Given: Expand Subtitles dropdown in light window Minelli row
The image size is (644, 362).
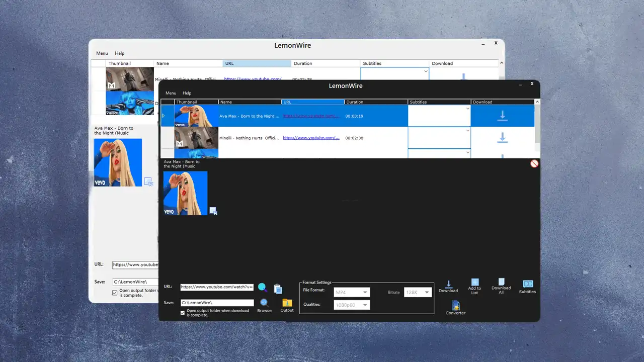Looking at the screenshot, I should coord(426,71).
